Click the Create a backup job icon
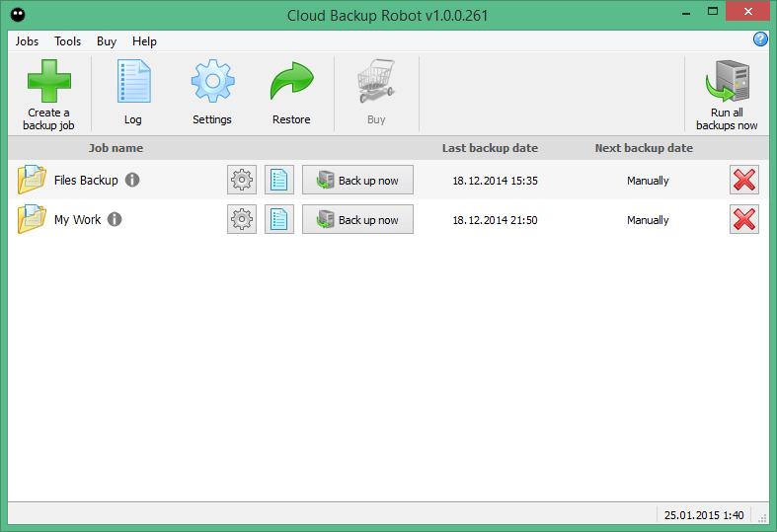777x532 pixels. (x=48, y=83)
